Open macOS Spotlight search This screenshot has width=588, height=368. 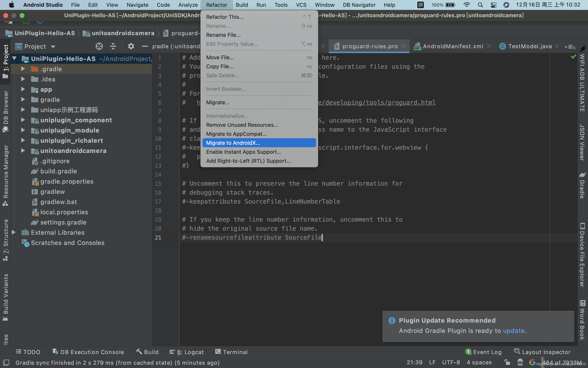480,5
